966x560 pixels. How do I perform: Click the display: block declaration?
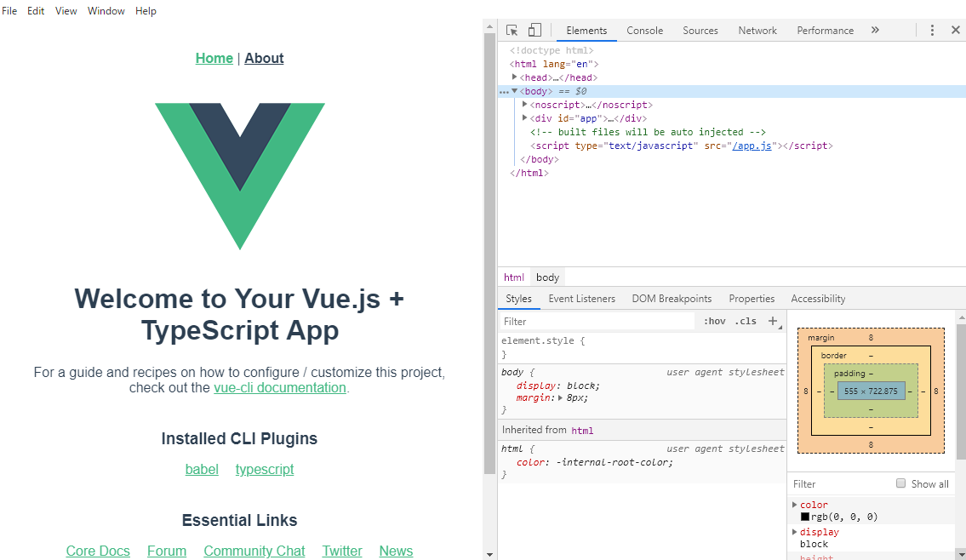pos(558,386)
